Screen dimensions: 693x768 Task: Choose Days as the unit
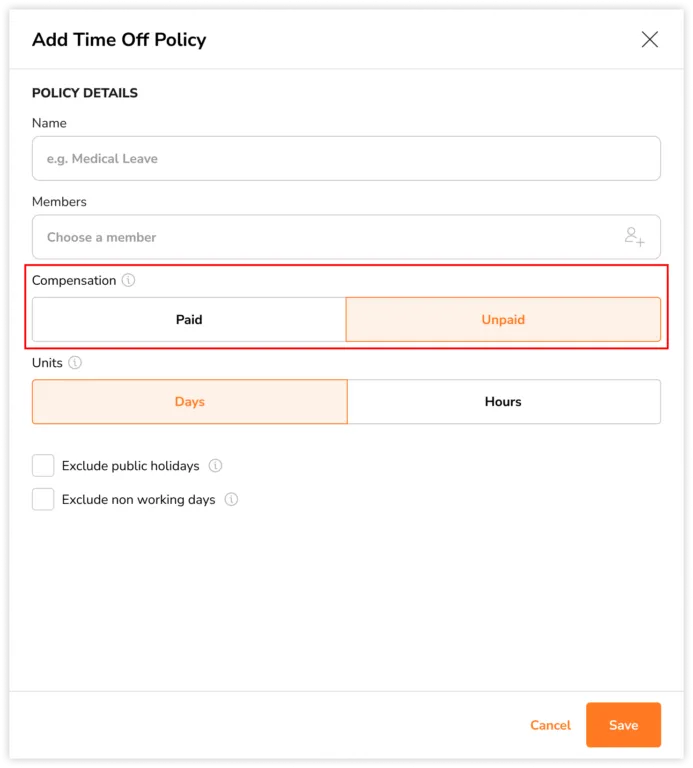190,402
